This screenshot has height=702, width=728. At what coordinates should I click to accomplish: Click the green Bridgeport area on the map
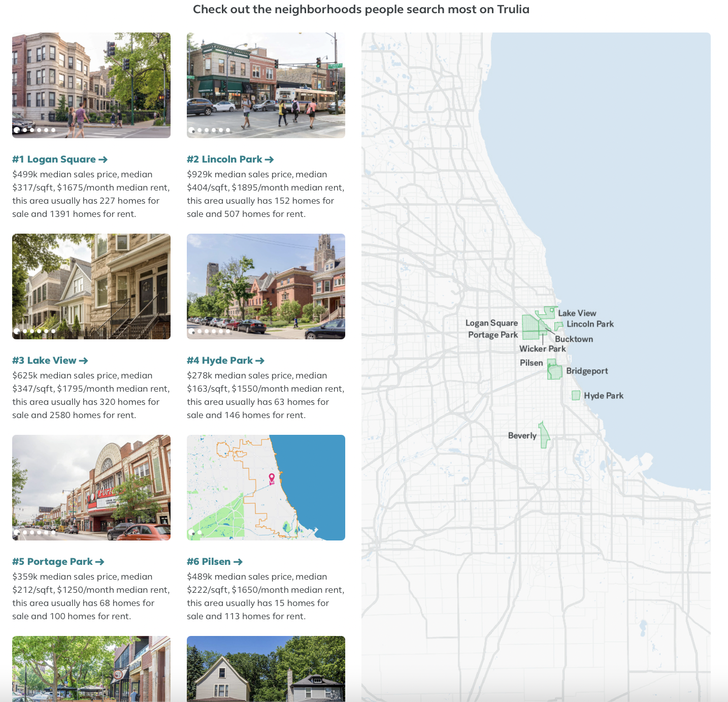pos(556,372)
